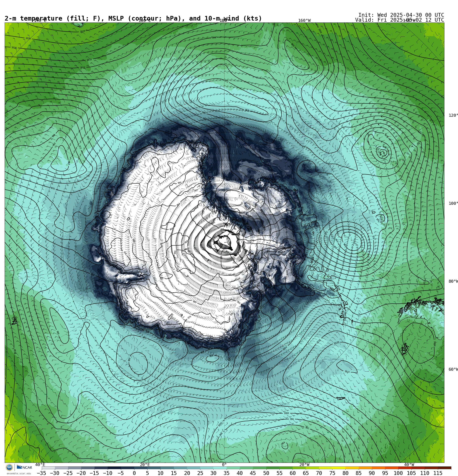Click the 40°W longitude label at bottom
The width and height of the screenshot is (458, 476).
point(409,465)
